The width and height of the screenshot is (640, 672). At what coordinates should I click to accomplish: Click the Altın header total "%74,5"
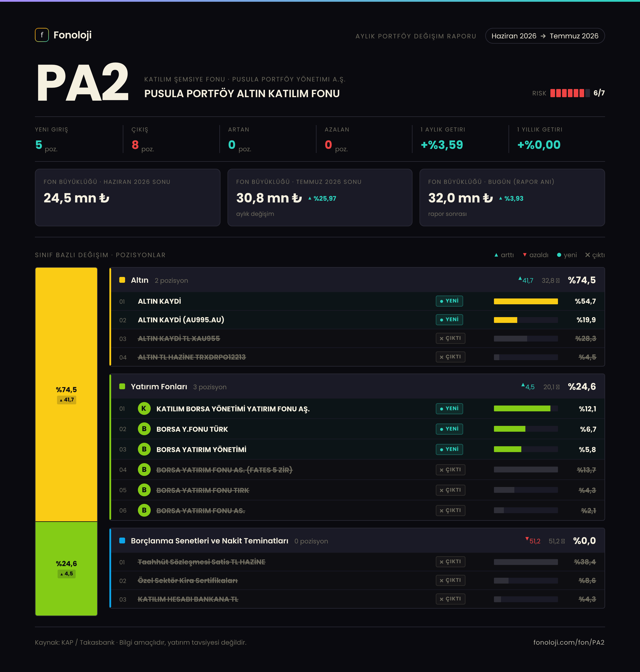582,280
